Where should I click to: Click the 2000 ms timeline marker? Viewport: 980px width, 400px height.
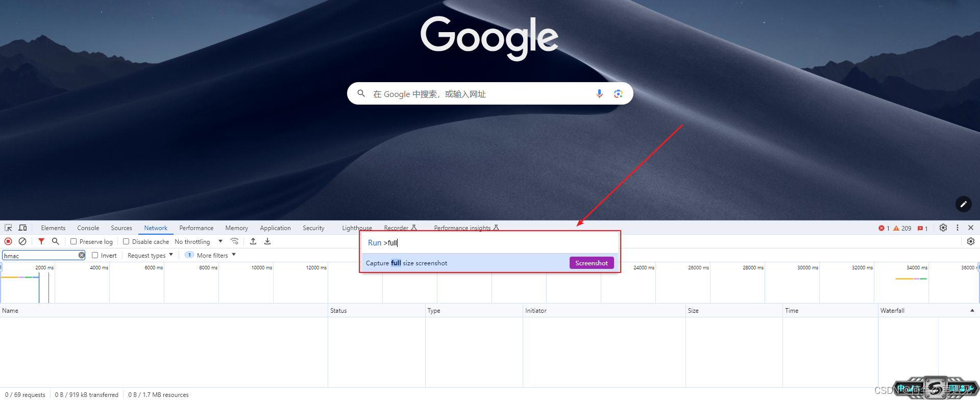click(44, 267)
